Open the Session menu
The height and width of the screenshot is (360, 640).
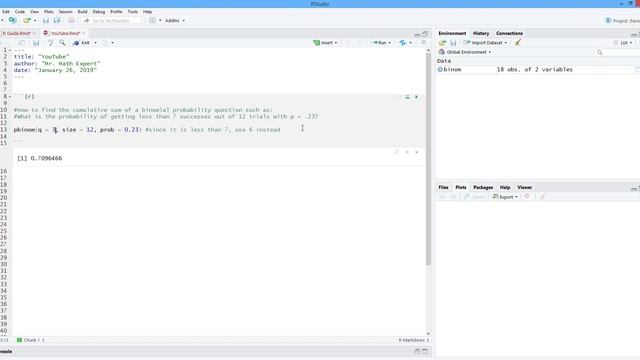[65, 12]
